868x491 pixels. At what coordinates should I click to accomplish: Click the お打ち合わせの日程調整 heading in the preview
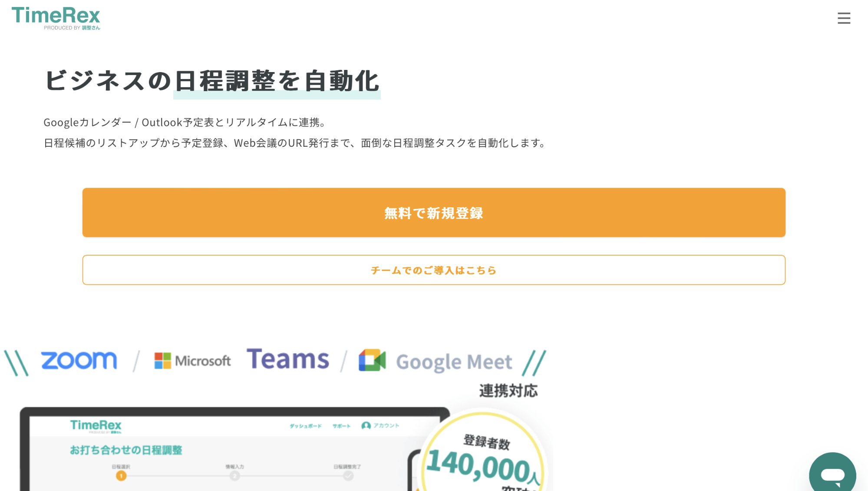pos(127,450)
